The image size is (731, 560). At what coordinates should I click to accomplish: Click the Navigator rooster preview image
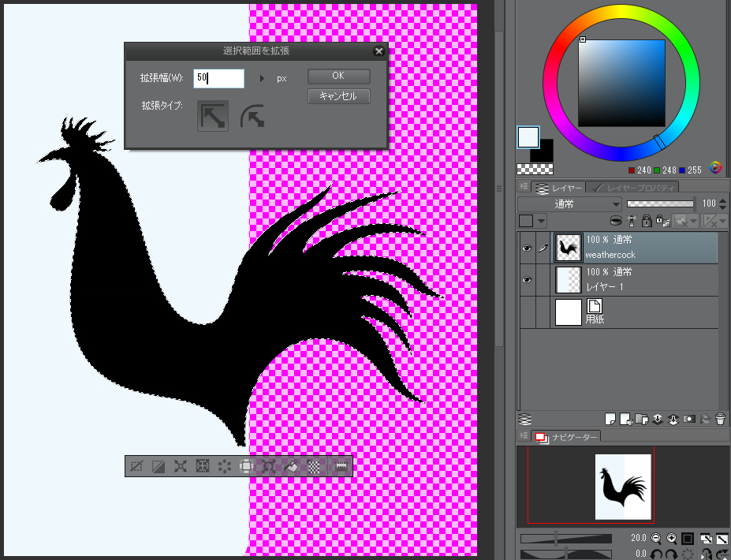pos(623,487)
